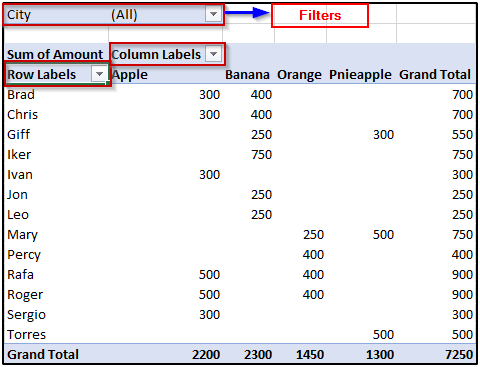Viewport: 480px width, 367px height.
Task: Select the Sum of Amount cell
Action: pos(55,54)
